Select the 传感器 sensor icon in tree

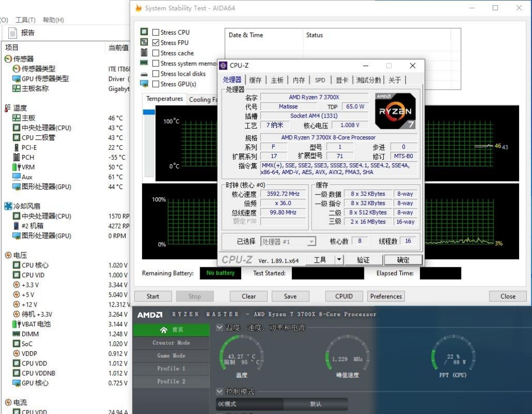tap(8, 59)
